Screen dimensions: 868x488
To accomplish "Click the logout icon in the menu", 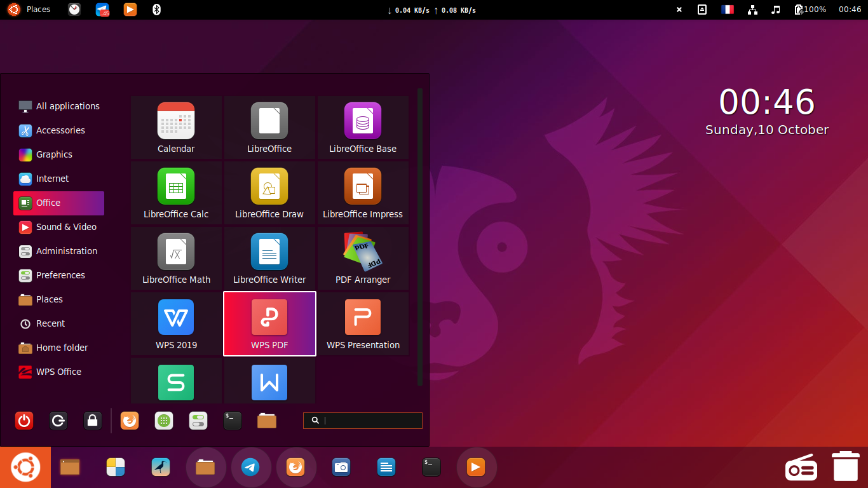I will [58, 421].
